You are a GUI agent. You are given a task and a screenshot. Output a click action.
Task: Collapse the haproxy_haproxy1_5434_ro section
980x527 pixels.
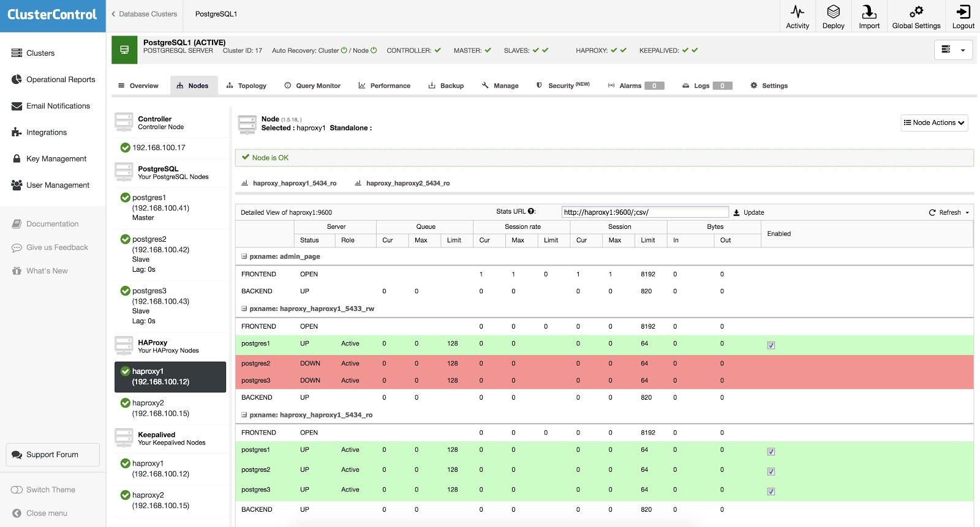click(x=244, y=415)
